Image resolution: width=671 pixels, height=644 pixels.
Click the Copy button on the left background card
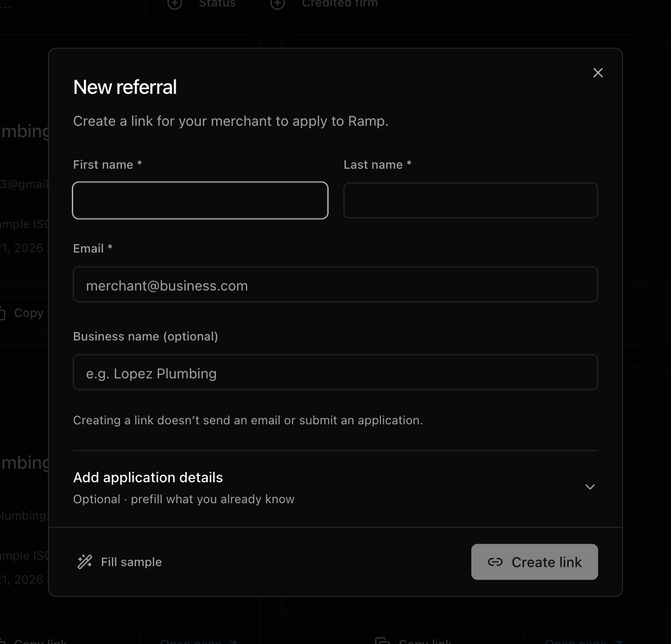[22, 313]
